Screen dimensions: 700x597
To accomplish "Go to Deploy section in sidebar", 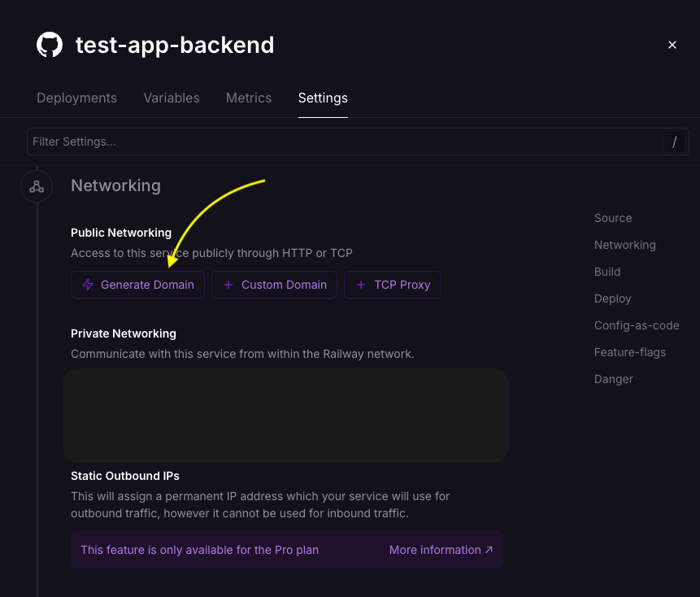I will click(x=613, y=298).
